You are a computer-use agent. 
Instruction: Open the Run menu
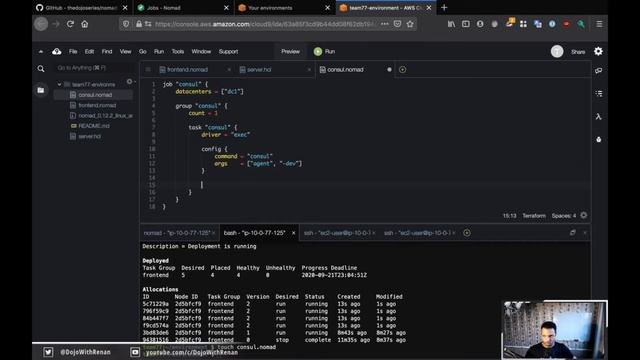(x=159, y=51)
